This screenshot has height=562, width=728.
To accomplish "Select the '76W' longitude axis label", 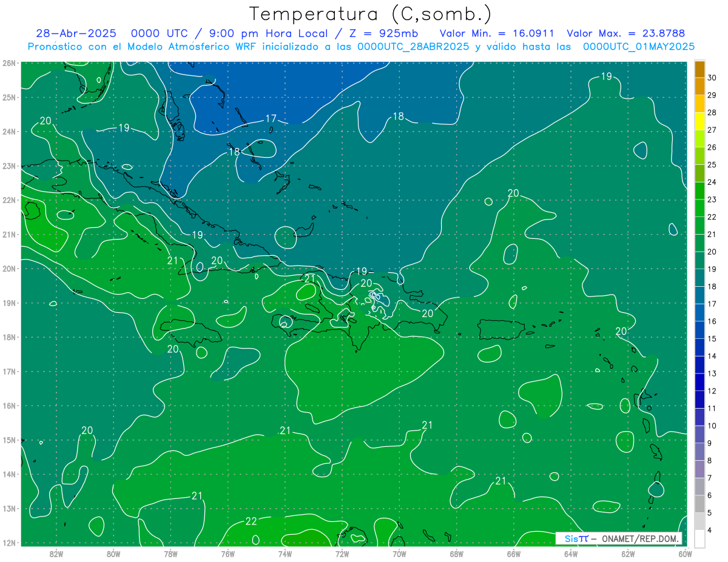I will coord(228,554).
